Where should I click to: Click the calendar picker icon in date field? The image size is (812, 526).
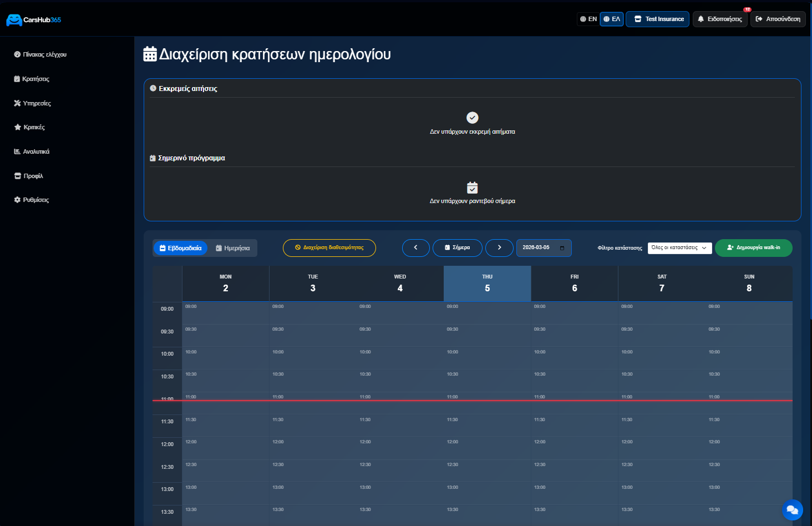click(x=562, y=248)
